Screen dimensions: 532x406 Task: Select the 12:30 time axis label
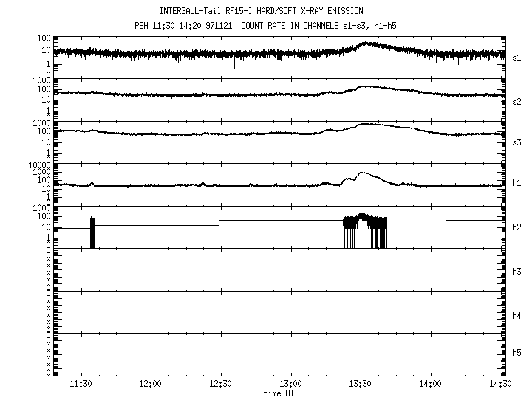[x=220, y=385]
